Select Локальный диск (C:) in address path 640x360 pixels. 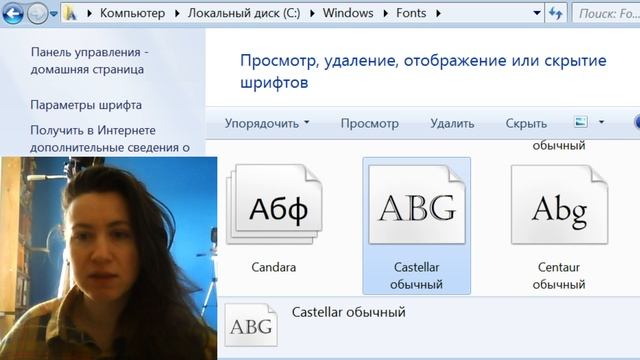[x=244, y=13]
